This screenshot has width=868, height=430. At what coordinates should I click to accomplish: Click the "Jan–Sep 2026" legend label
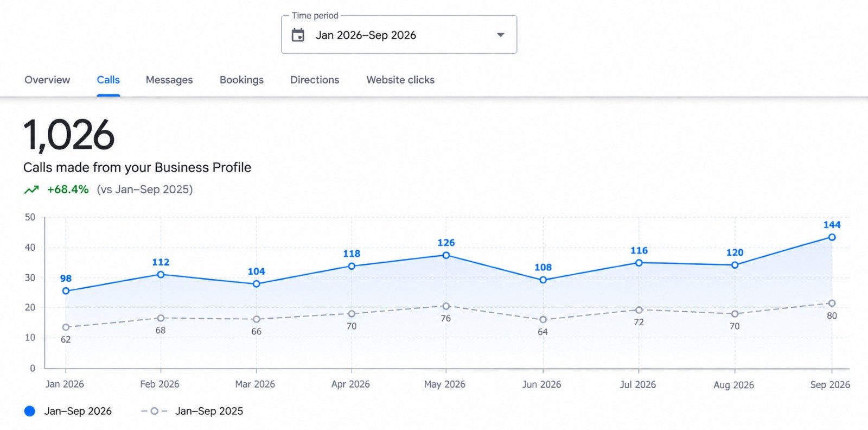pos(78,411)
